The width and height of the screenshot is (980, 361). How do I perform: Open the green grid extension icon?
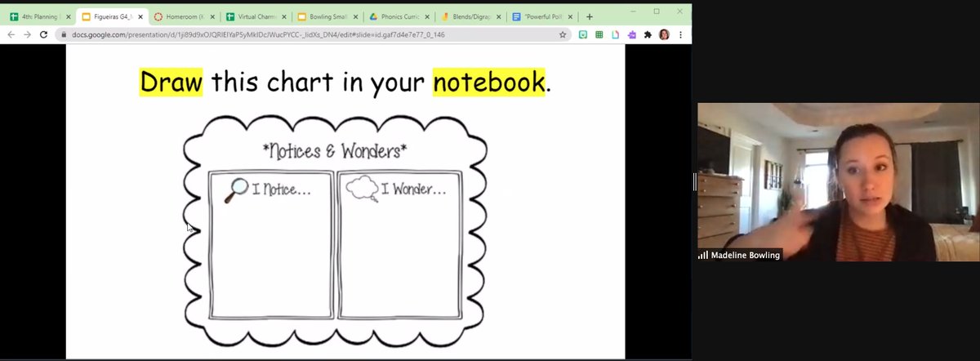click(x=599, y=34)
